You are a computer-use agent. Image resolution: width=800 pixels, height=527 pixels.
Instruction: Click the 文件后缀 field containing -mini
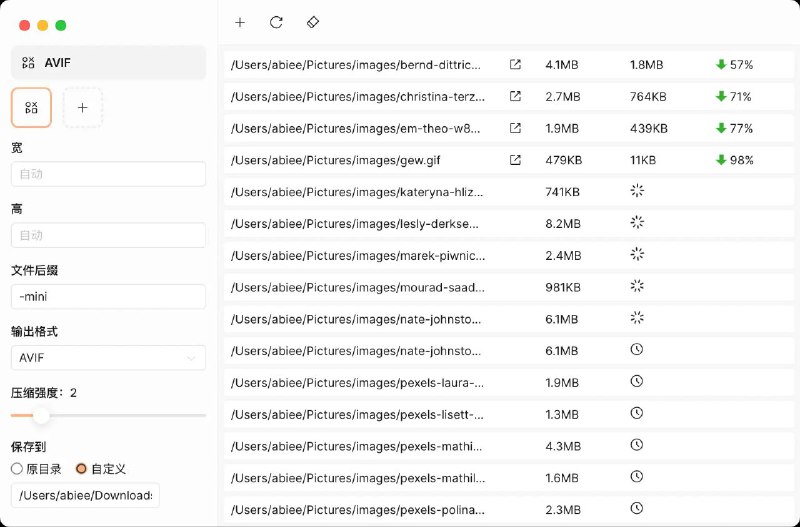(108, 297)
